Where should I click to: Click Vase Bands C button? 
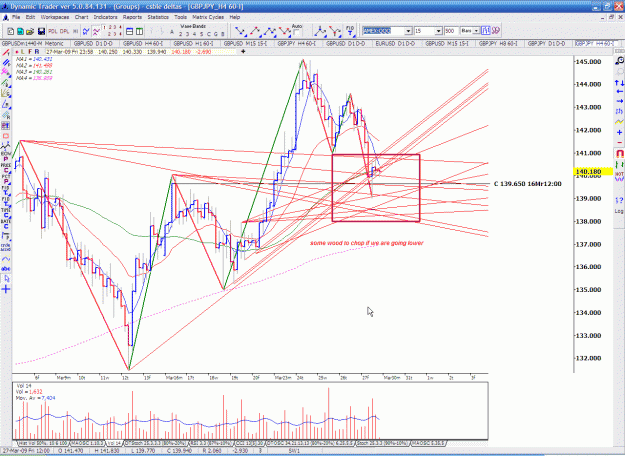pyautogui.click(x=210, y=34)
